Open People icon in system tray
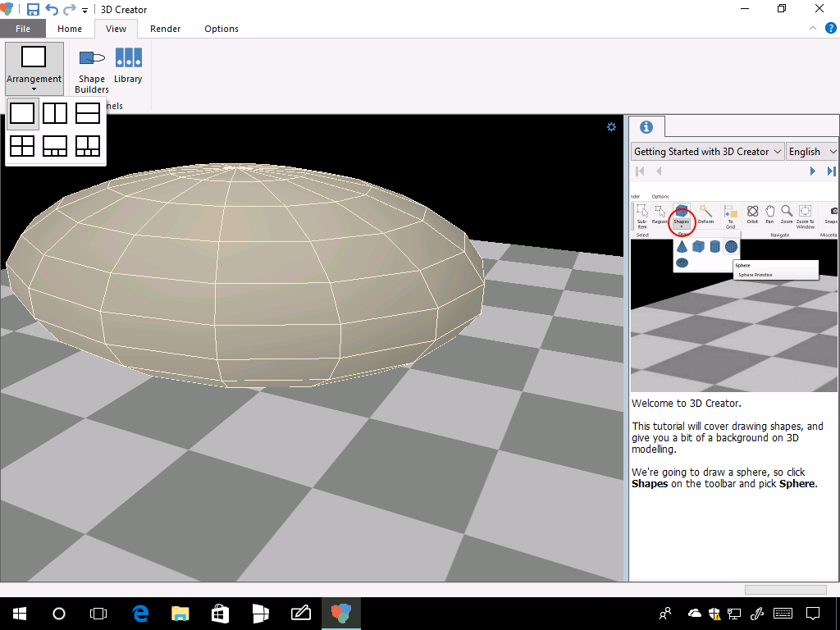Screen dimensions: 840x630 (x=665, y=614)
